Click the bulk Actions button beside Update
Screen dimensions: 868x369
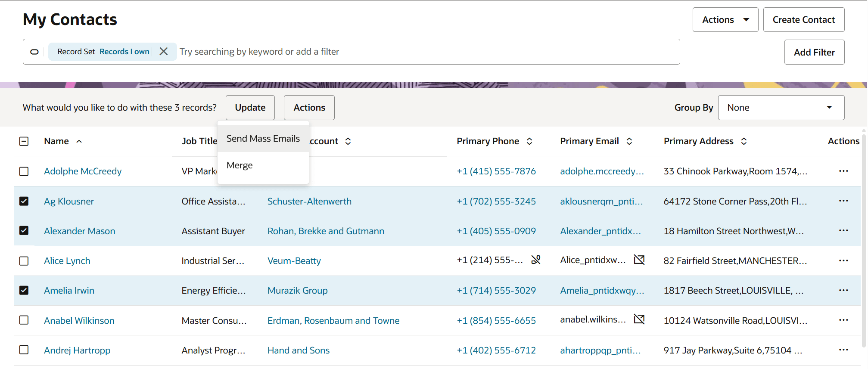(x=309, y=108)
